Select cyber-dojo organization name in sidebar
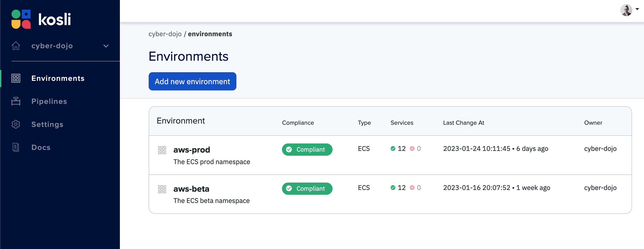644x249 pixels. (52, 46)
